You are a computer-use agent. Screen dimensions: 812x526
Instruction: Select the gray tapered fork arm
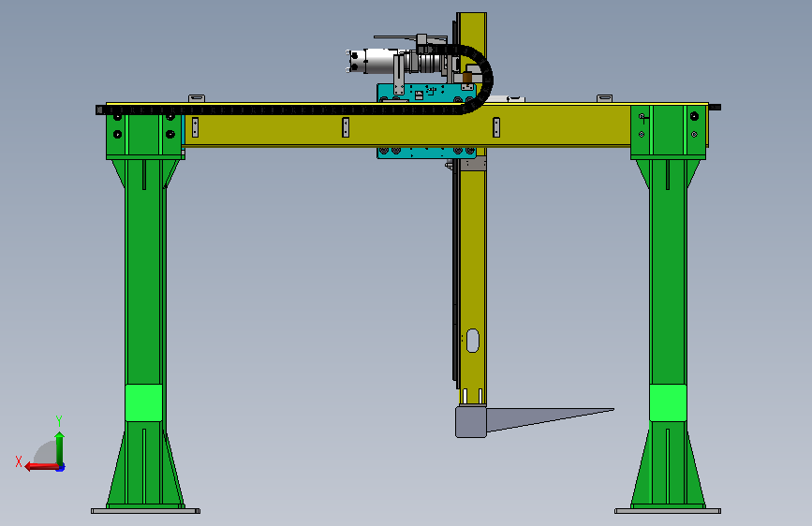pyautogui.click(x=549, y=418)
